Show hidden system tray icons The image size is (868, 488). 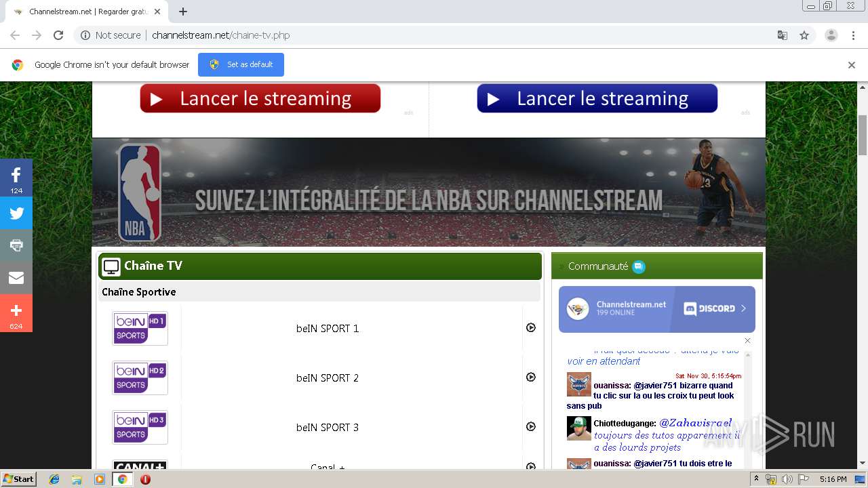(x=757, y=479)
